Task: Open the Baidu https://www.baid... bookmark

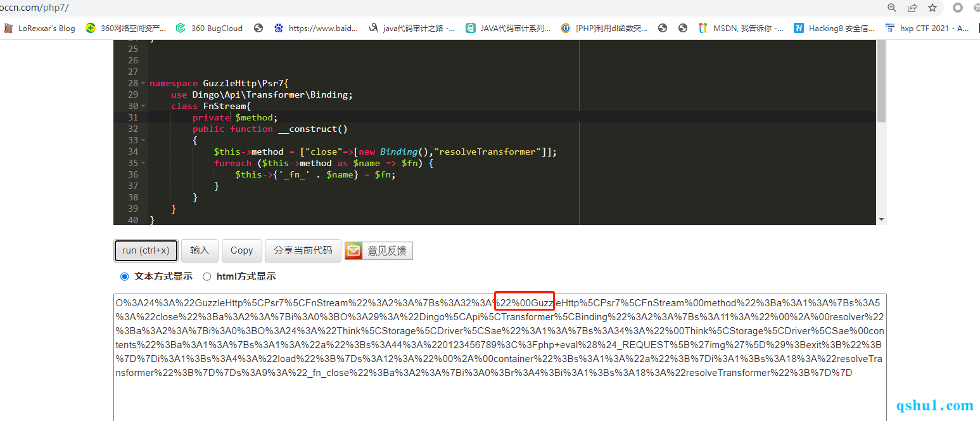Action: click(316, 28)
